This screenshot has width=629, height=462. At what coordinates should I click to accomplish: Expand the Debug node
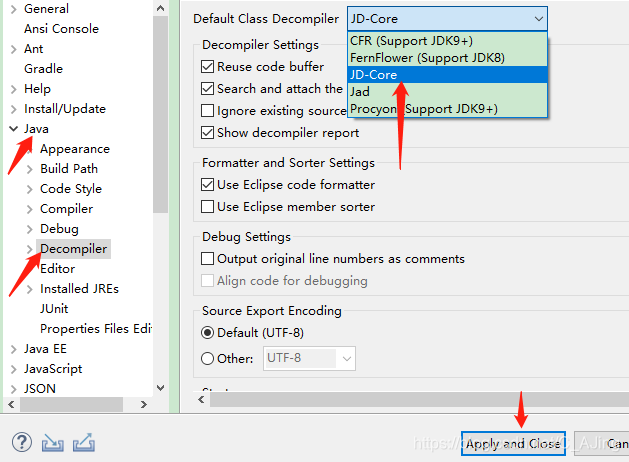click(30, 229)
